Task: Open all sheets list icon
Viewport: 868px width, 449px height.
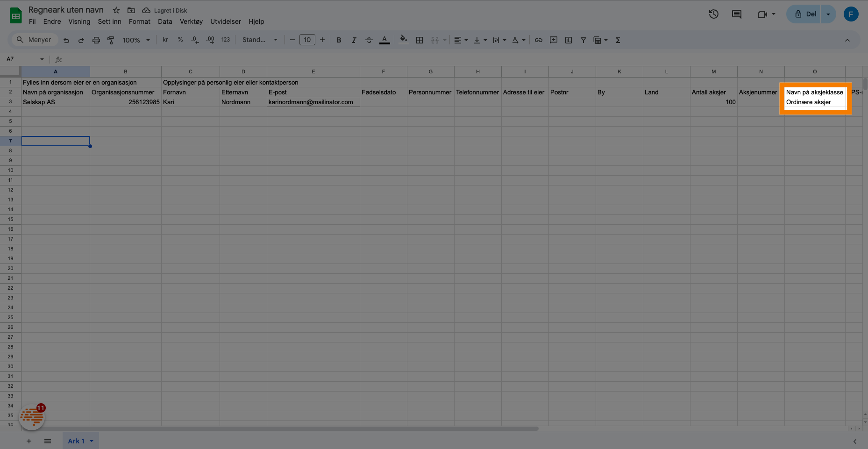Action: [48, 441]
